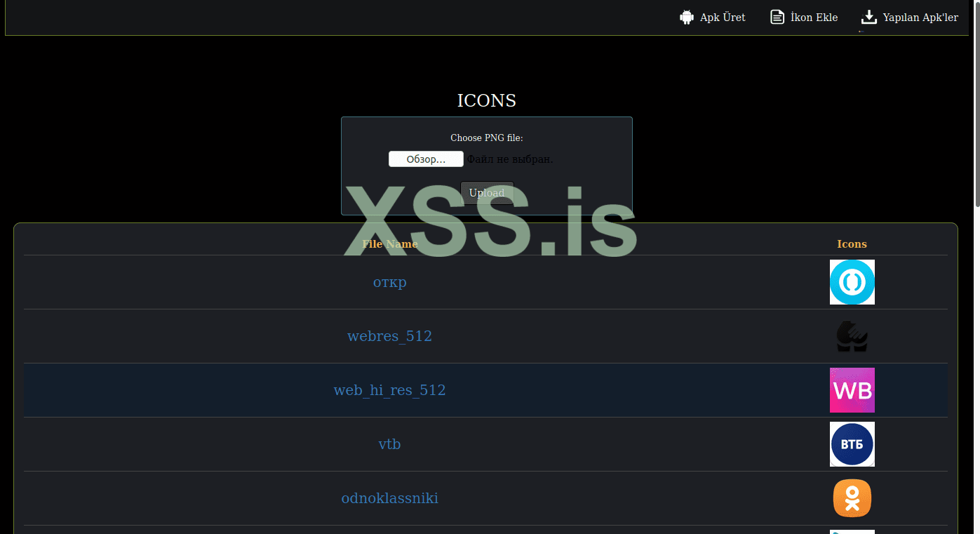This screenshot has width=980, height=534.
Task: Click the download icon for Yapılan Apk'ler
Action: coord(869,18)
